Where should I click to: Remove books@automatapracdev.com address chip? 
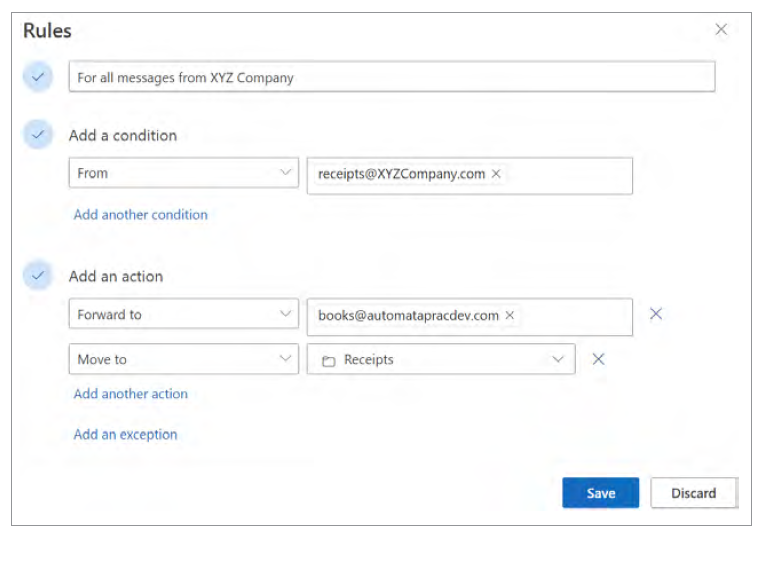point(509,315)
